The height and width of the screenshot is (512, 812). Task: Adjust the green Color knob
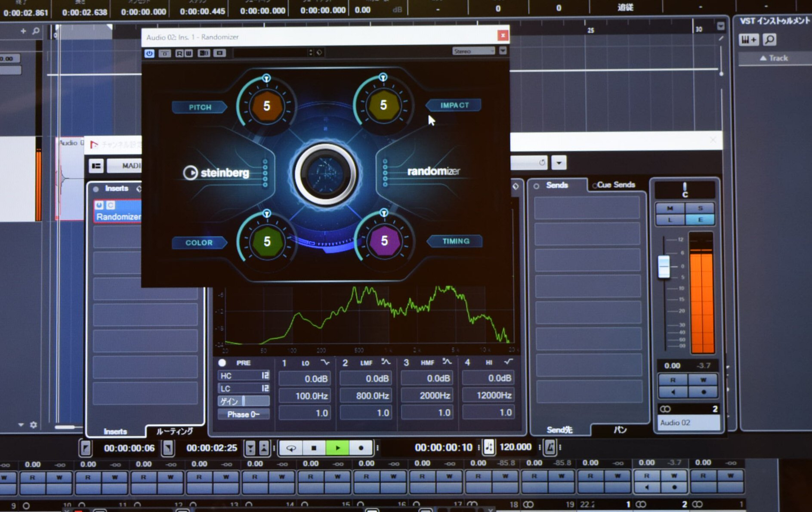tap(267, 241)
